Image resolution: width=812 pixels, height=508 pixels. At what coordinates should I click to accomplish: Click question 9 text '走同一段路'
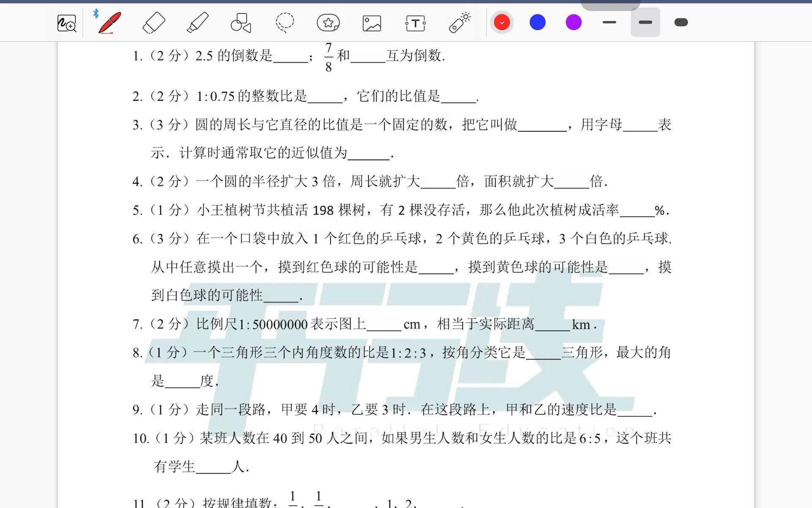click(x=230, y=409)
